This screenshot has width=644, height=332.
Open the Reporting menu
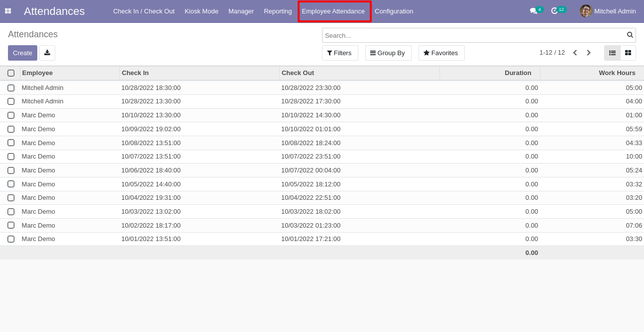click(278, 11)
